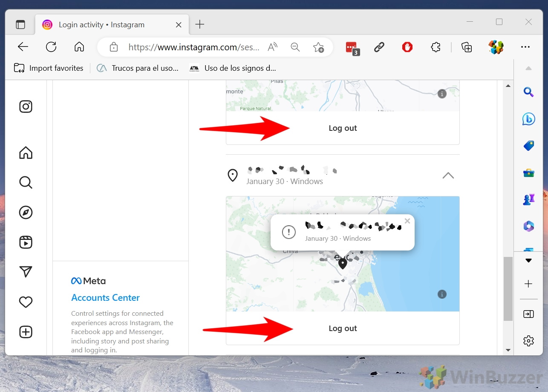Click info icon on upper map

coord(442,94)
